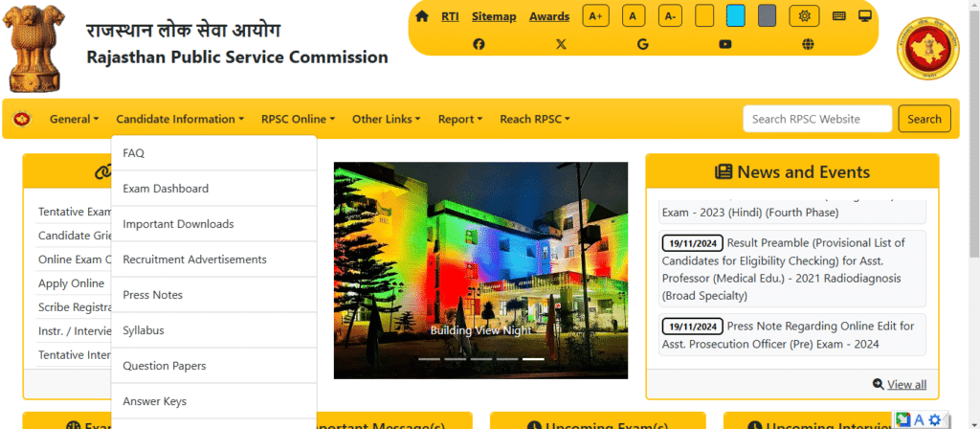Image resolution: width=980 pixels, height=429 pixels.
Task: Open the View all news link
Action: pos(905,384)
